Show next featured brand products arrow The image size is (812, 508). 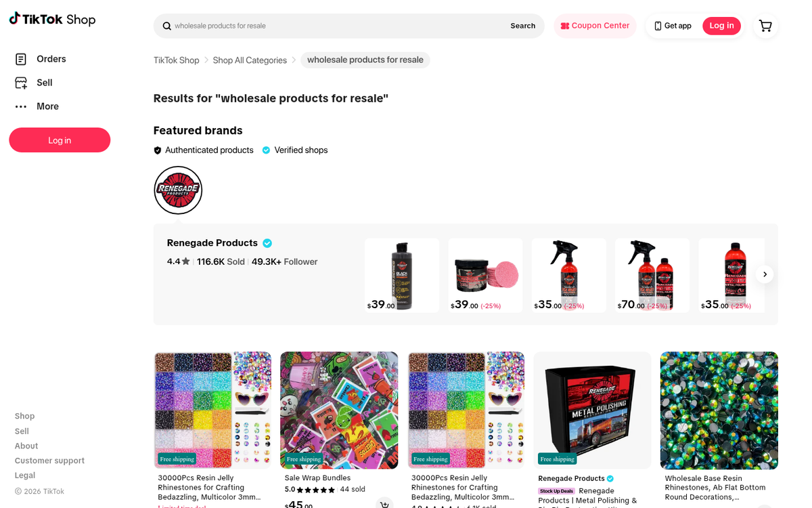tap(765, 274)
